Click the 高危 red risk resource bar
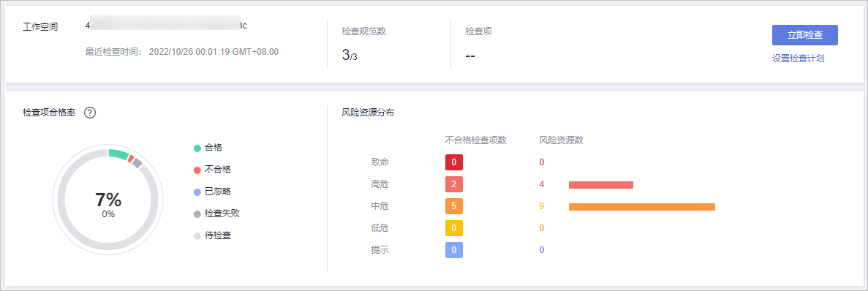Image resolution: width=868 pixels, height=291 pixels. click(x=600, y=185)
